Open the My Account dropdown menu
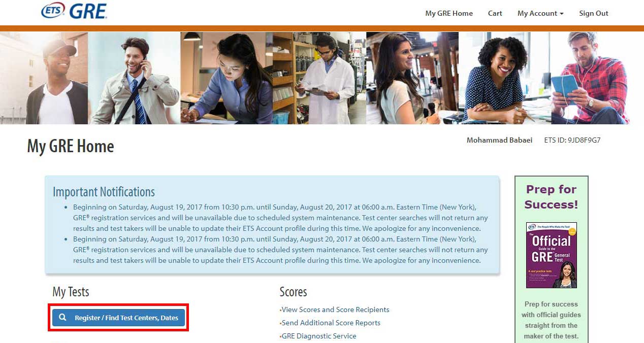Image resolution: width=644 pixels, height=343 pixels. pyautogui.click(x=540, y=13)
